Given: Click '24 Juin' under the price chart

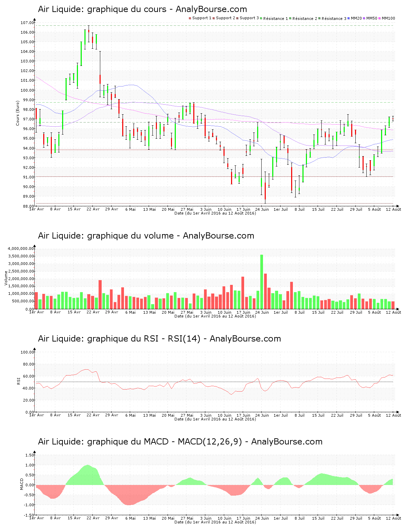Looking at the screenshot, I should tap(262, 209).
